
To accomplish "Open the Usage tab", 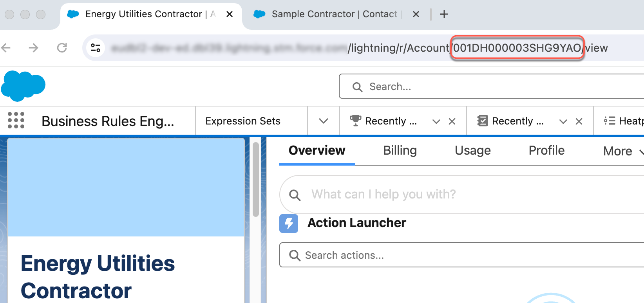I will click(473, 151).
